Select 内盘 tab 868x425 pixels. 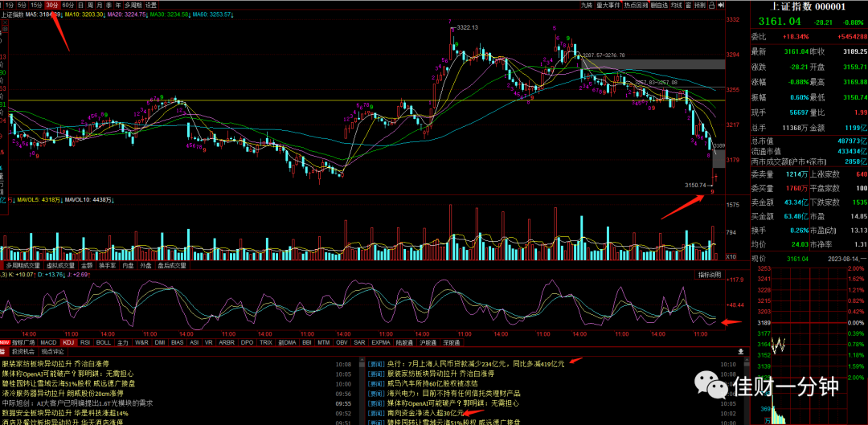(x=128, y=266)
